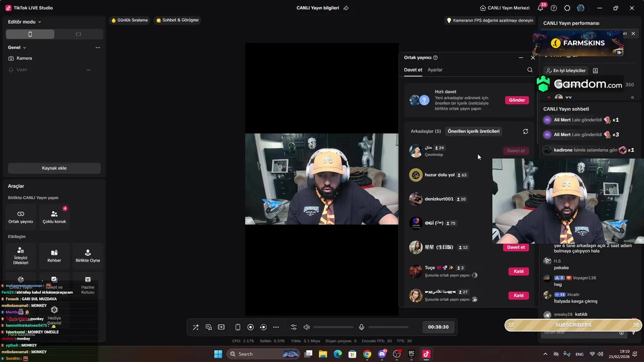
Task: Select the Arkadaşlar (5) tab
Action: pos(426,131)
